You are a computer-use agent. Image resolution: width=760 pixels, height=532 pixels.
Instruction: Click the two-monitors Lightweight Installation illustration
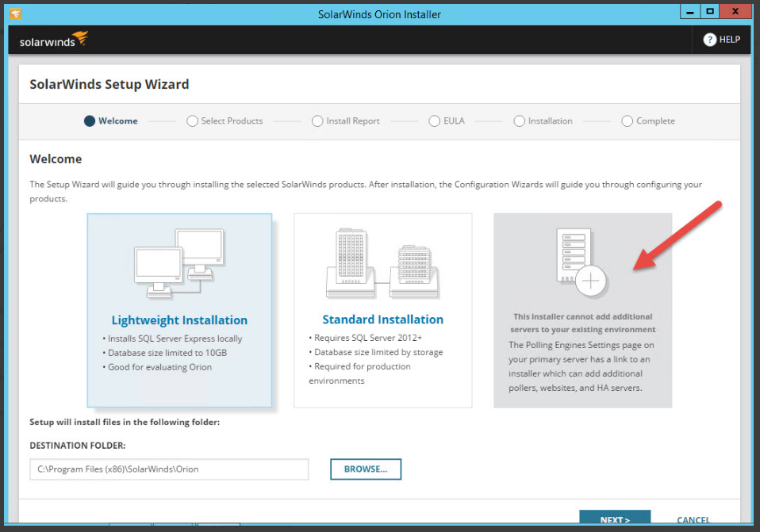(179, 263)
